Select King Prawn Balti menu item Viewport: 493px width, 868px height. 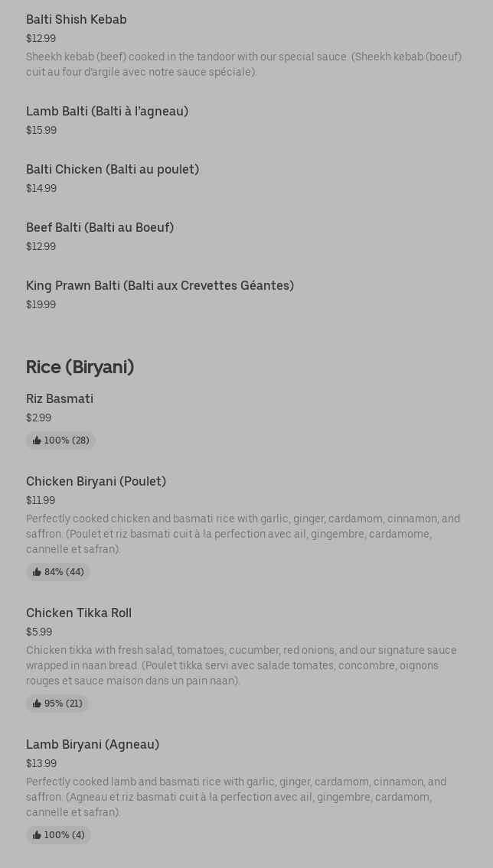[x=160, y=286]
